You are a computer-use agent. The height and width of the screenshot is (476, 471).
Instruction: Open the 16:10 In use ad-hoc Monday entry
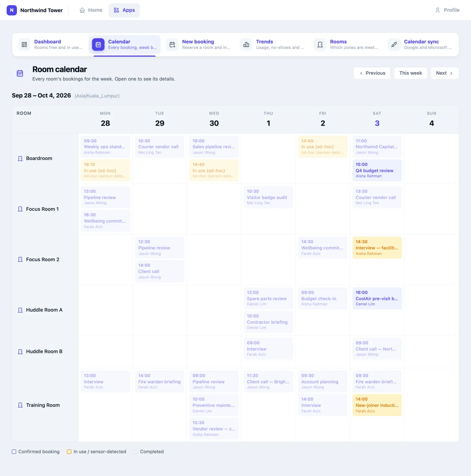click(105, 170)
